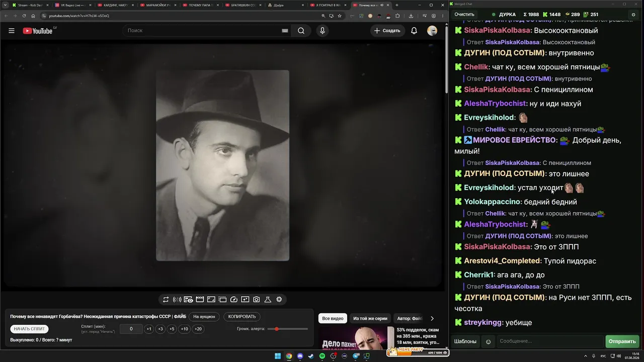Send the chat message with Отправить
This screenshot has height=362, width=644.
[x=622, y=341]
